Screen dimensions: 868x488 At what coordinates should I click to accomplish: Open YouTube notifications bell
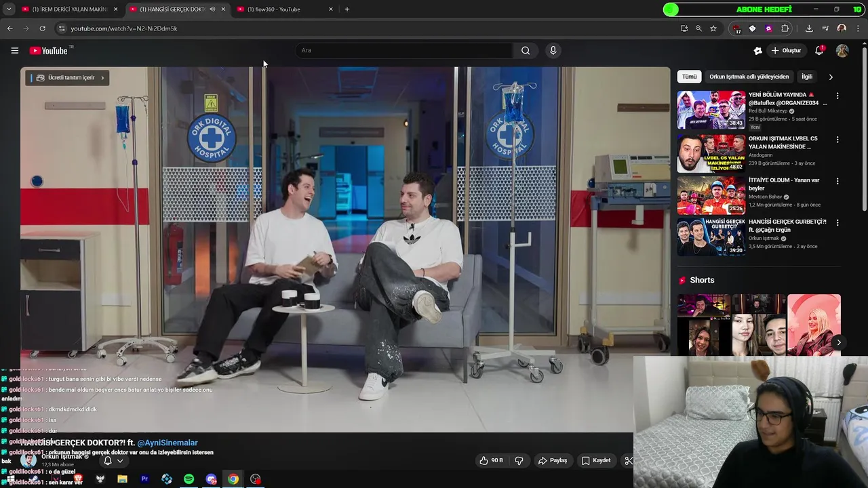point(819,51)
